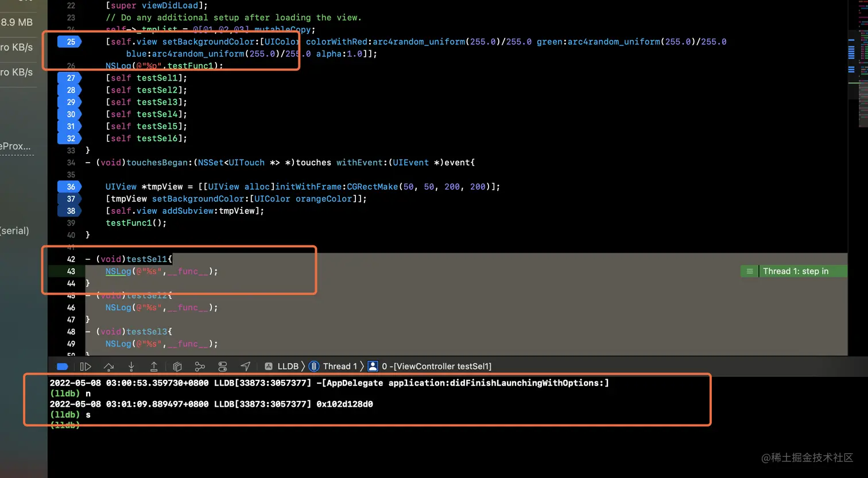This screenshot has width=868, height=478.
Task: Click gutter line number 39
Action: (71, 223)
